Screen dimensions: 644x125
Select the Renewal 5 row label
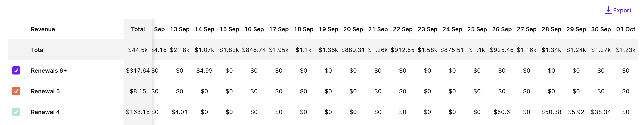pyautogui.click(x=45, y=91)
